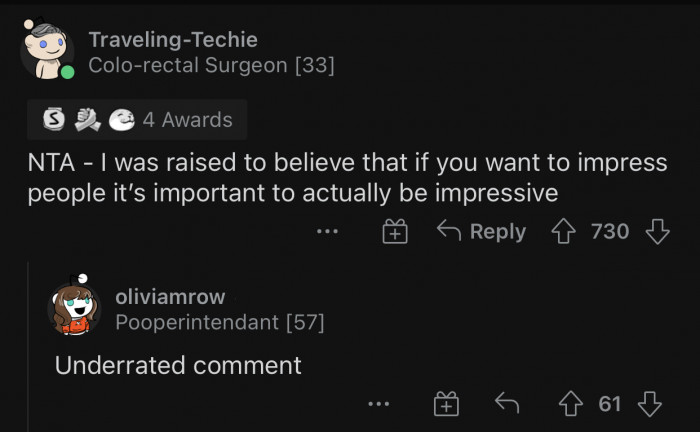Screen dimensions: 700x432
Task: Downvote the 'Underrated comment' reply
Action: 650,404
